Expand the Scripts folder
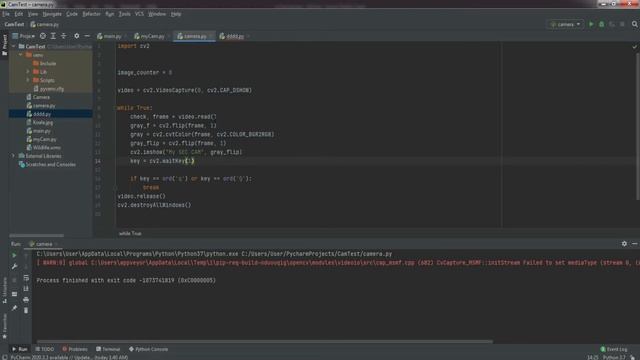 click(x=28, y=80)
